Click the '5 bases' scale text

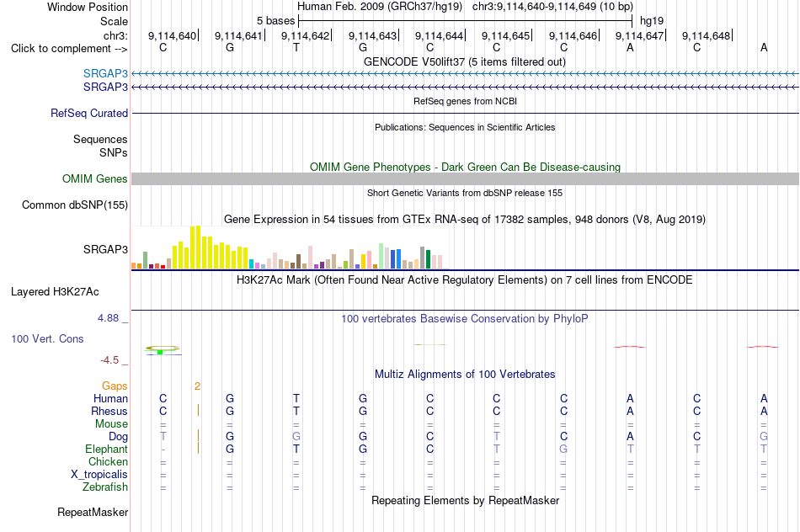[x=275, y=21]
